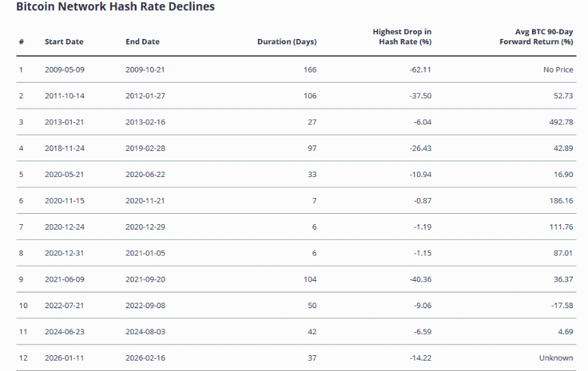Click end date 2020-12-29
This screenshot has width=588, height=371.
pos(145,227)
